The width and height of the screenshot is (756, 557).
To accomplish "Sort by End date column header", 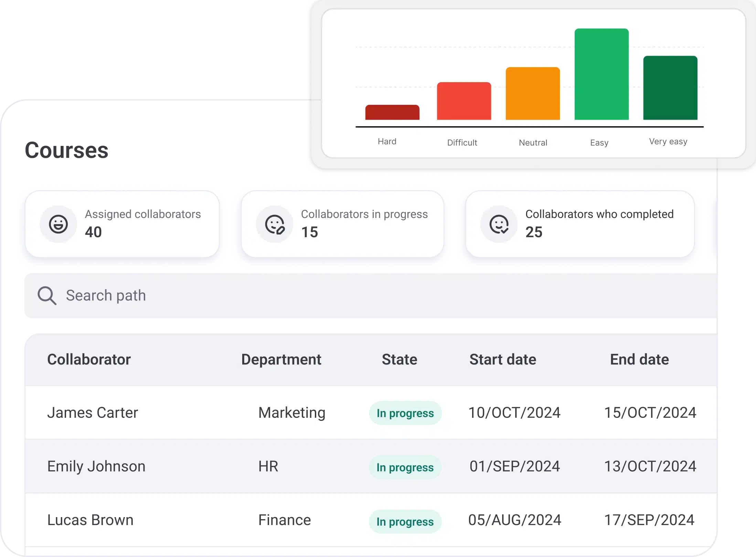I will (x=639, y=360).
